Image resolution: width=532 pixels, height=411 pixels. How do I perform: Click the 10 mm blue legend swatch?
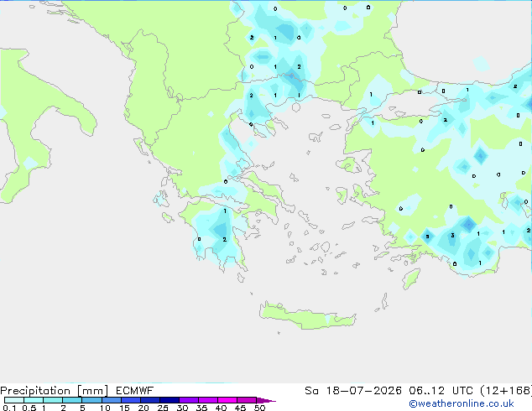[112, 400]
